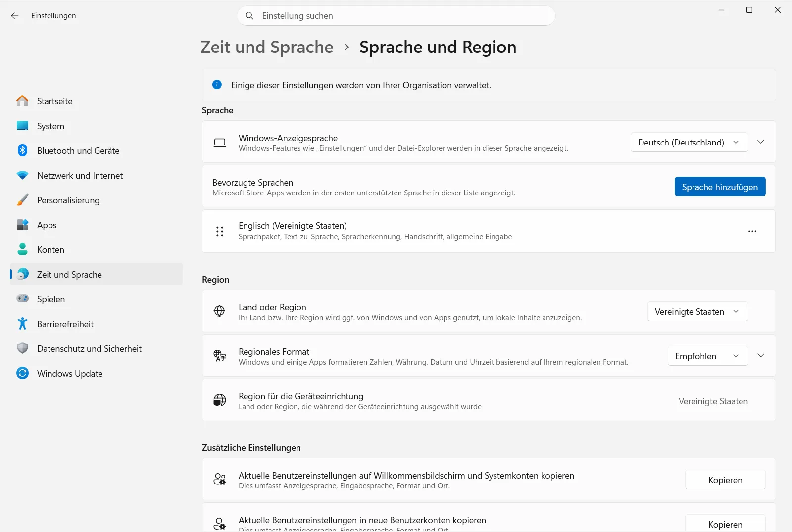Expand the Windows-Anzeigesprache section chevron
The image size is (792, 532).
(x=761, y=142)
